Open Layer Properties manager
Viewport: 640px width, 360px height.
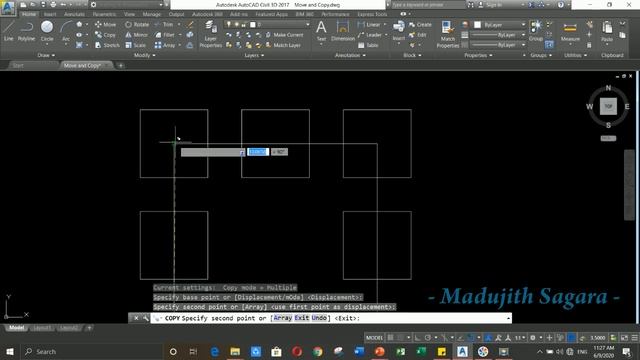click(x=210, y=34)
